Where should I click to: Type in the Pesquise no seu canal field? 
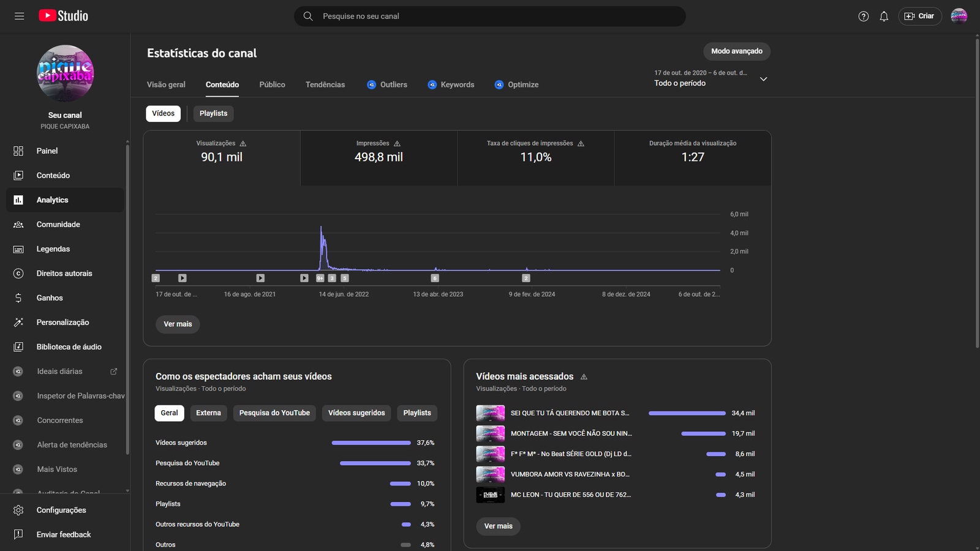490,17
